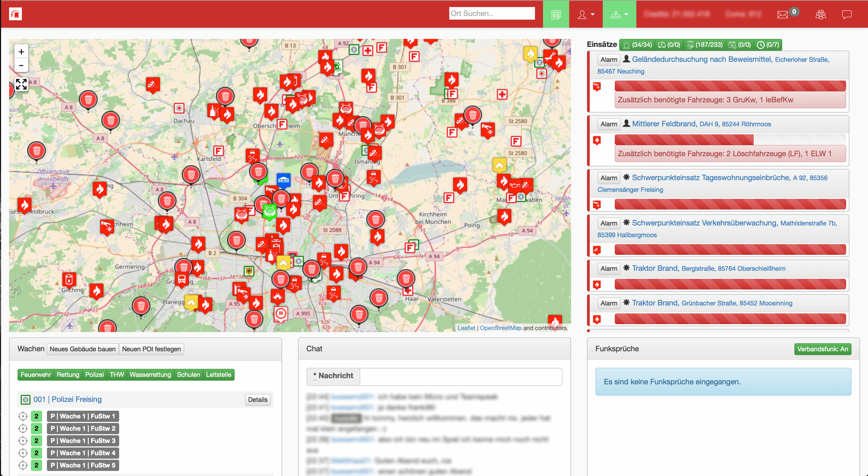
Task: Open the chat bubble icon in navbar
Action: pos(846,14)
